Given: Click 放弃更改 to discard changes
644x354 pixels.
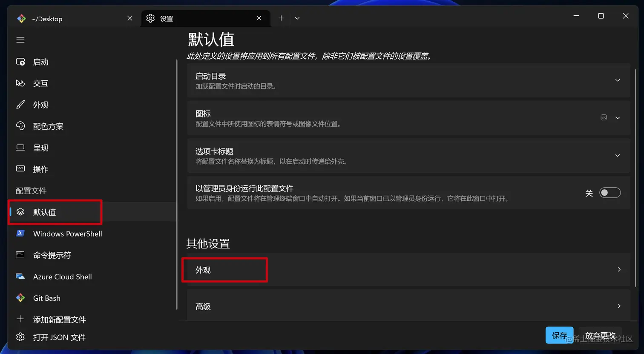Looking at the screenshot, I should click(600, 335).
